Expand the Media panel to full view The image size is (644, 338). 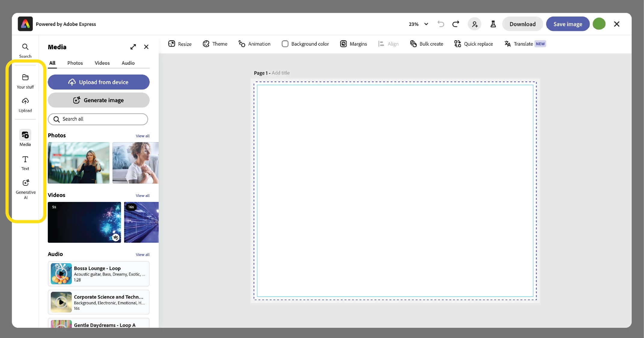coord(133,47)
